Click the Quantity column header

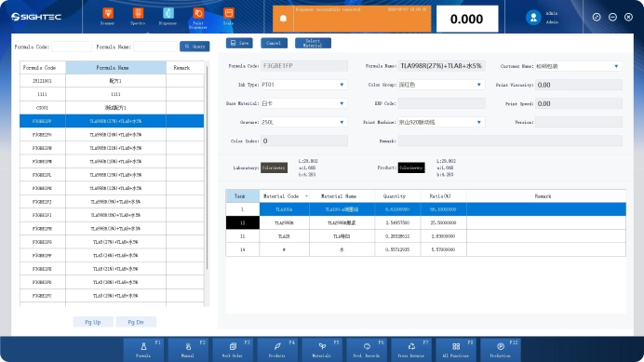coord(397,196)
